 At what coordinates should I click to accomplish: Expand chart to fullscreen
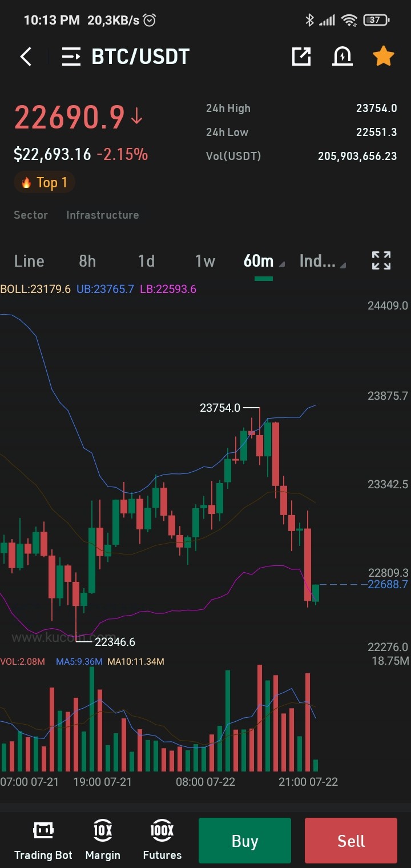pos(381,260)
